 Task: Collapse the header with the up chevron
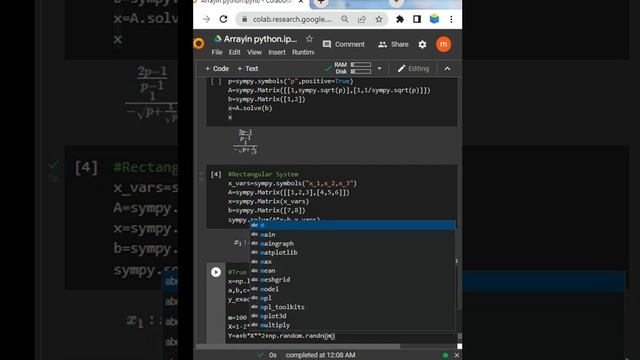click(x=447, y=69)
